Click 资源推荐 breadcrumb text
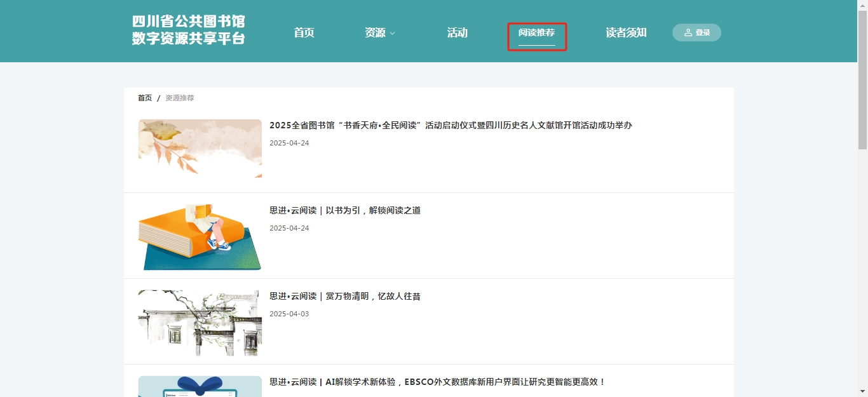Screen dimensions: 868x397 pyautogui.click(x=180, y=98)
